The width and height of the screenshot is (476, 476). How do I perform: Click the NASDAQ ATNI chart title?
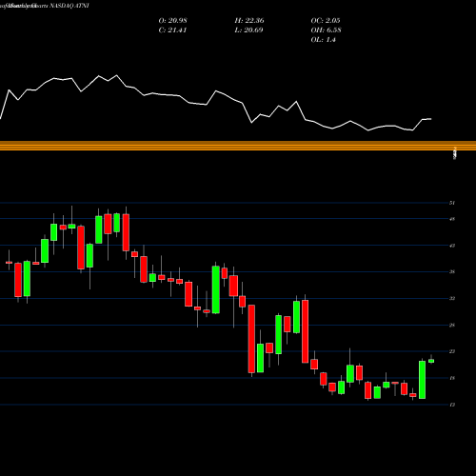(x=45, y=6)
